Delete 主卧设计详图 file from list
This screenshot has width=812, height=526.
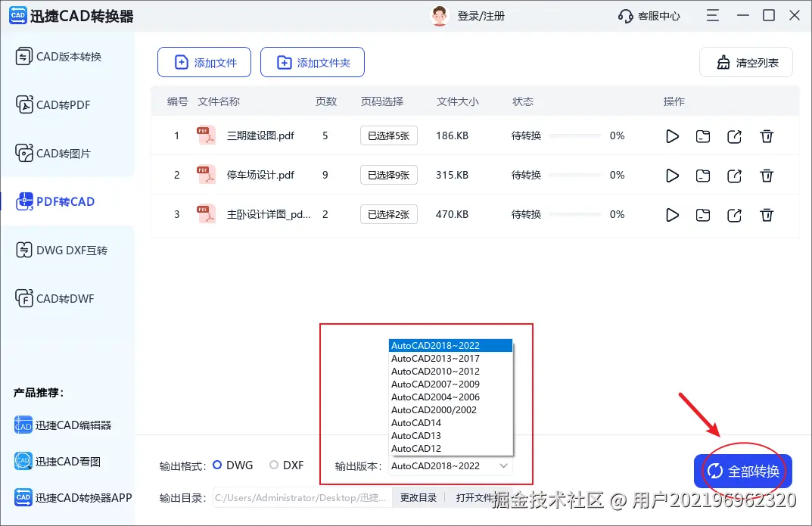[x=767, y=215]
